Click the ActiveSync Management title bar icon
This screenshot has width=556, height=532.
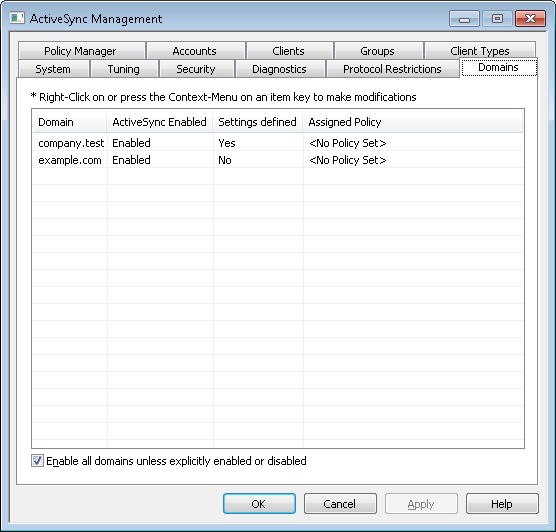coord(17,18)
